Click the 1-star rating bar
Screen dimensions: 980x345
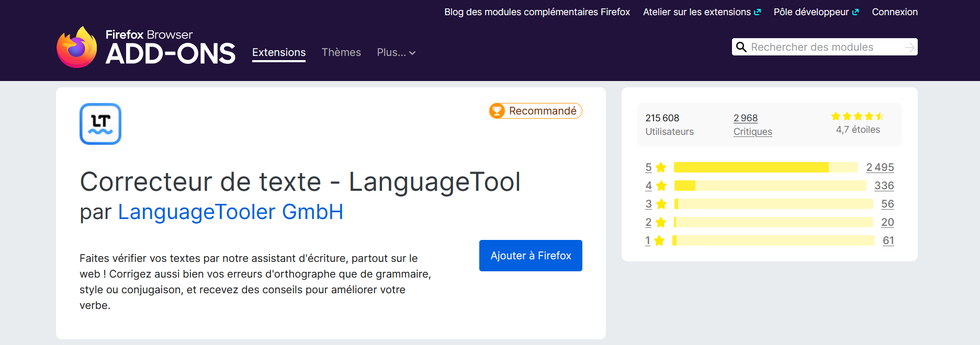click(773, 240)
